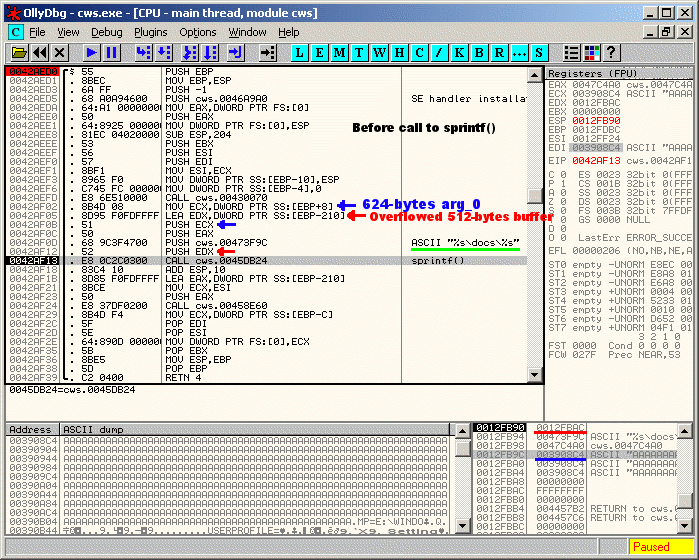Viewport: 699px width, 560px height.
Task: Click the EIP register value 0042AF13
Action: pyautogui.click(x=596, y=161)
